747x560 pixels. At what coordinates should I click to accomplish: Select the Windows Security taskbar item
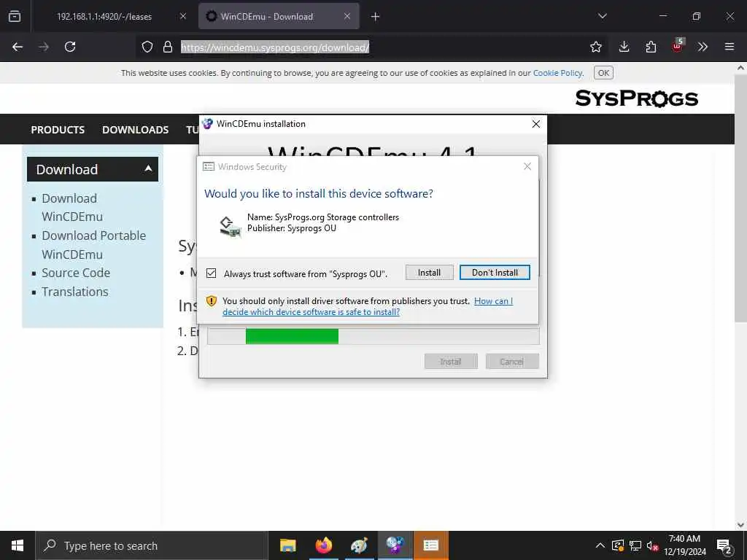click(x=430, y=545)
